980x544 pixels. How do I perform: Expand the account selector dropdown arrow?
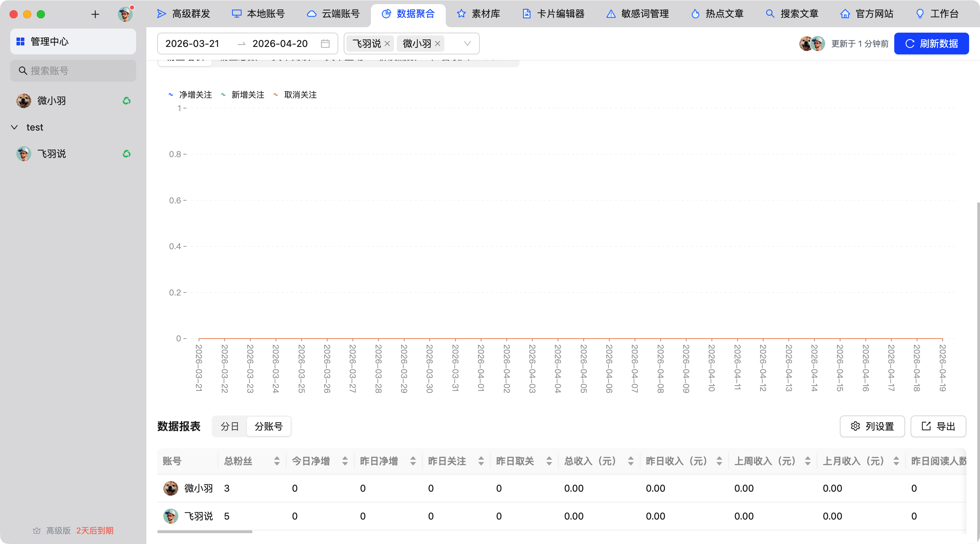click(467, 44)
